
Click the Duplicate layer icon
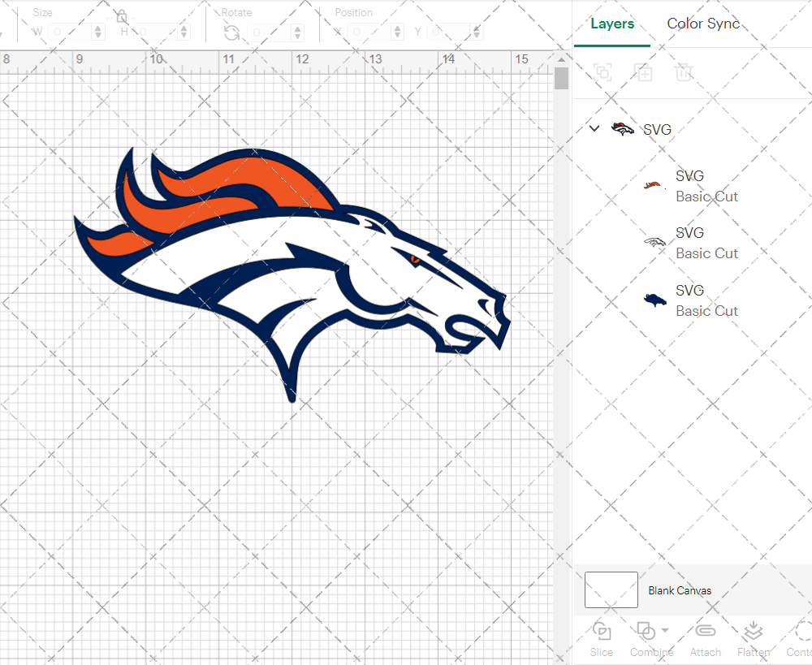[x=643, y=72]
